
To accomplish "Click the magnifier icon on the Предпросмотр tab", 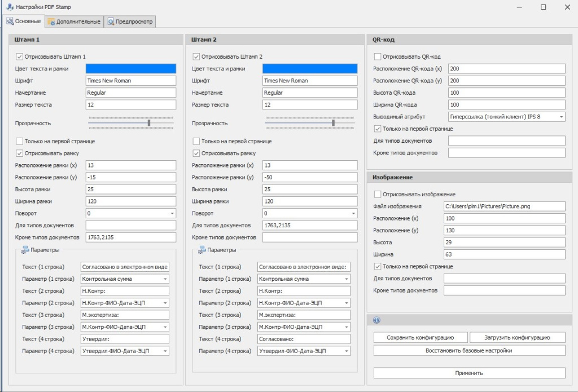I will (x=111, y=22).
